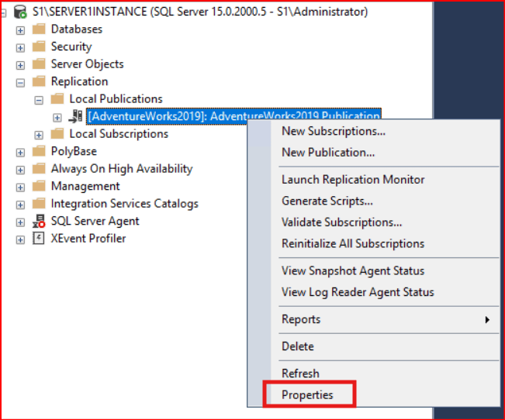Click the SQL Server Agent icon
Screen dimensions: 505x420
[39, 221]
